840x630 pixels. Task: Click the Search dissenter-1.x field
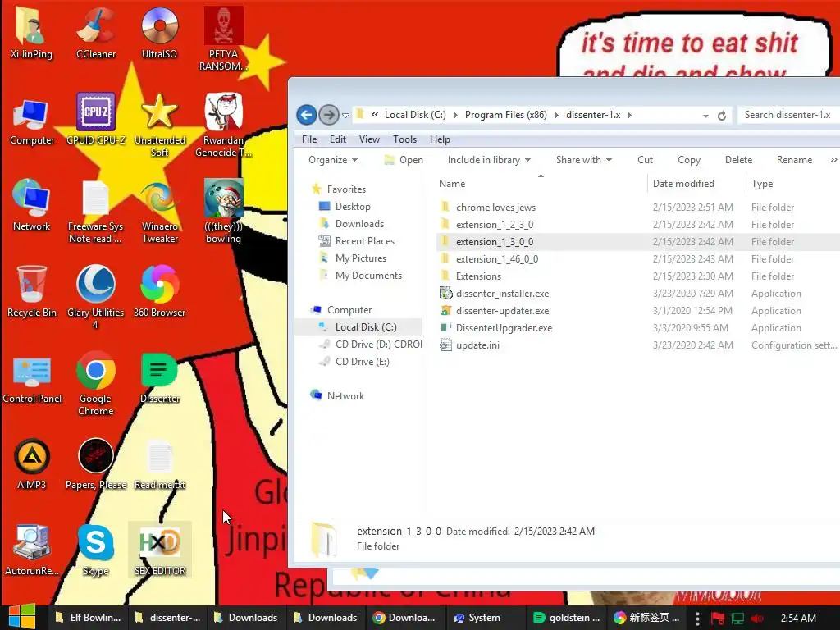coord(788,115)
